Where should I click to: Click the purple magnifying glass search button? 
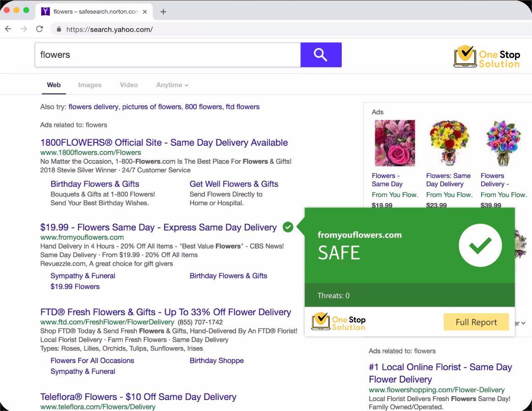[x=321, y=55]
